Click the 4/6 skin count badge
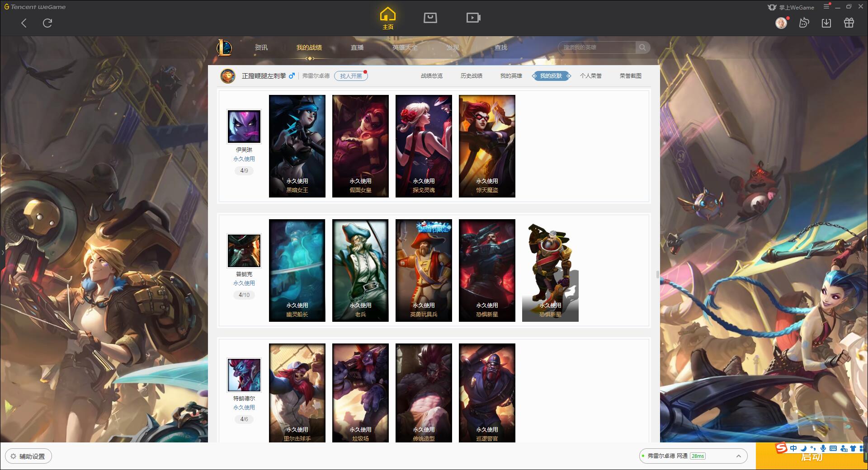 click(x=244, y=419)
